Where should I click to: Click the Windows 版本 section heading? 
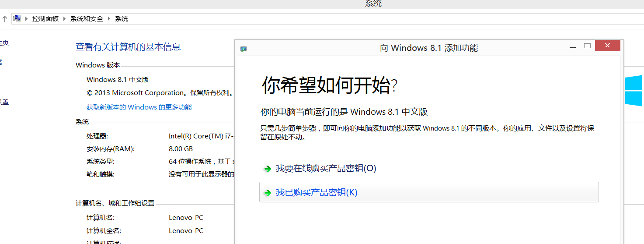coord(97,65)
